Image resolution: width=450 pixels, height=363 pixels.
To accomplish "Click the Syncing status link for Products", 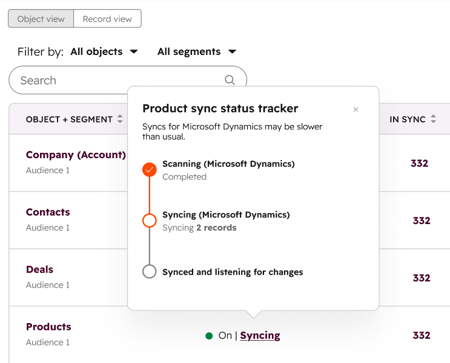I will click(260, 335).
